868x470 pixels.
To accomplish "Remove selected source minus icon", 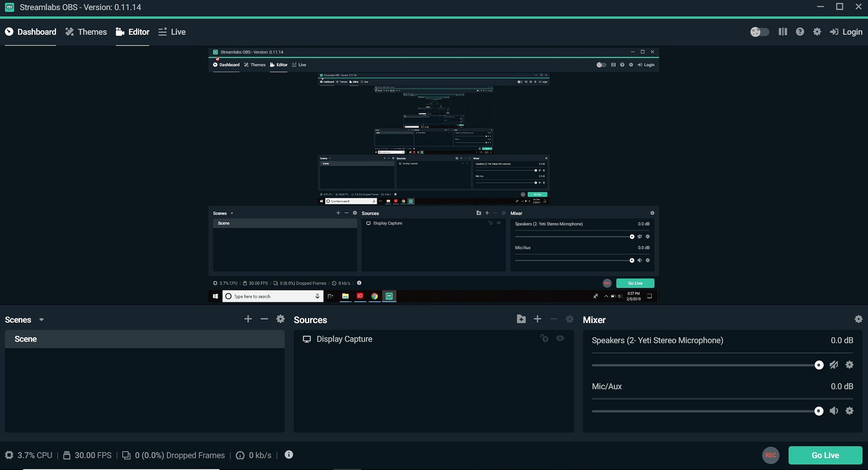I will pos(553,319).
